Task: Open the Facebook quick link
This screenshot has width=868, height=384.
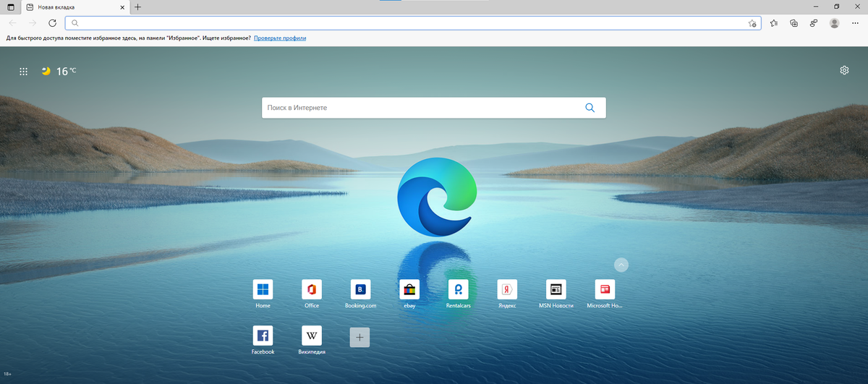Action: [x=263, y=340]
